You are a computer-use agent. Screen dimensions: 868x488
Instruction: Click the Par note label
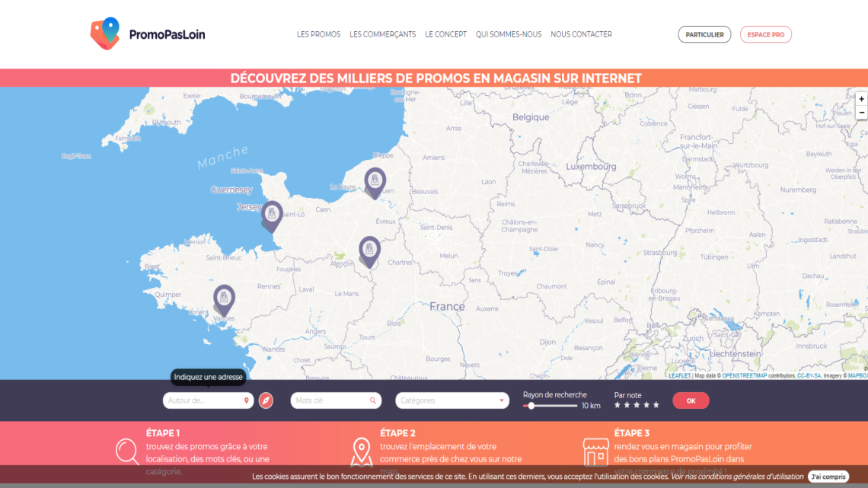(x=627, y=396)
